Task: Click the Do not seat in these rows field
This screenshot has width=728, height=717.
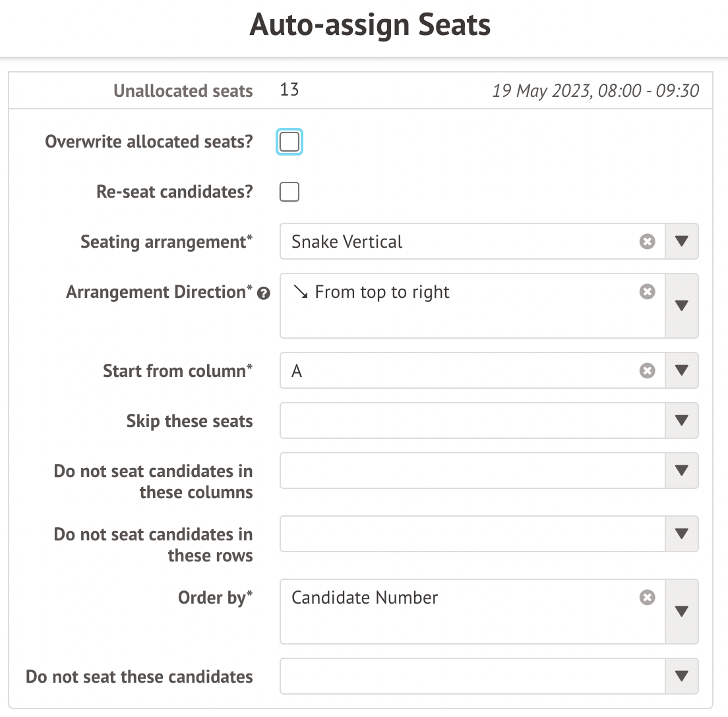Action: click(x=471, y=534)
